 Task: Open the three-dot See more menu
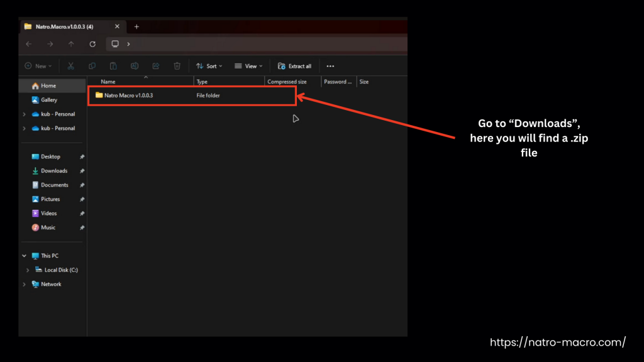330,66
